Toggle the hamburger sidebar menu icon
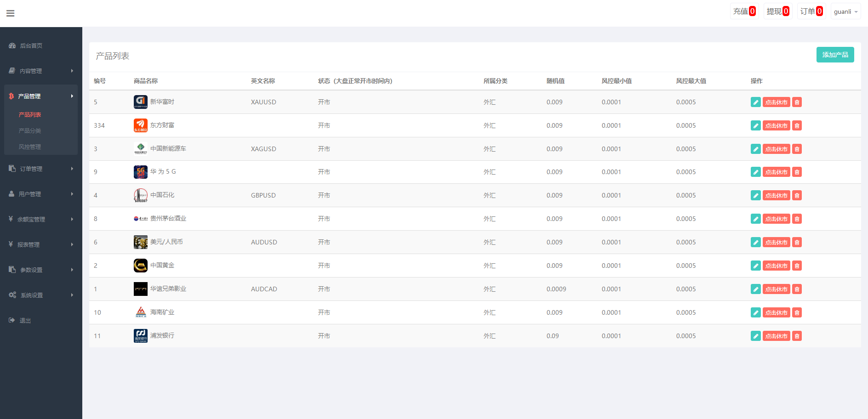The width and height of the screenshot is (868, 419). (10, 13)
